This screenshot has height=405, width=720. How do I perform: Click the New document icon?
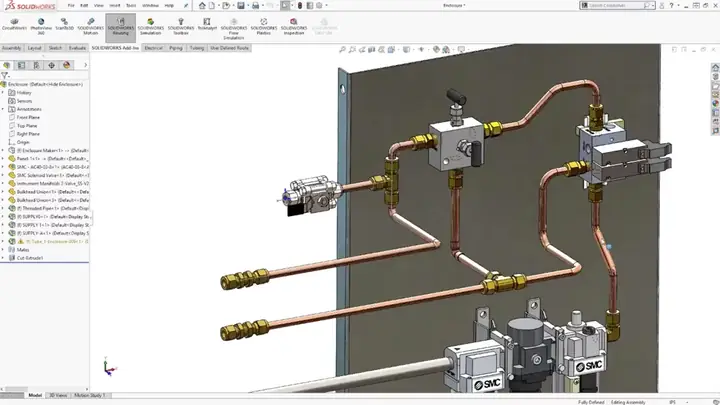click(x=212, y=6)
